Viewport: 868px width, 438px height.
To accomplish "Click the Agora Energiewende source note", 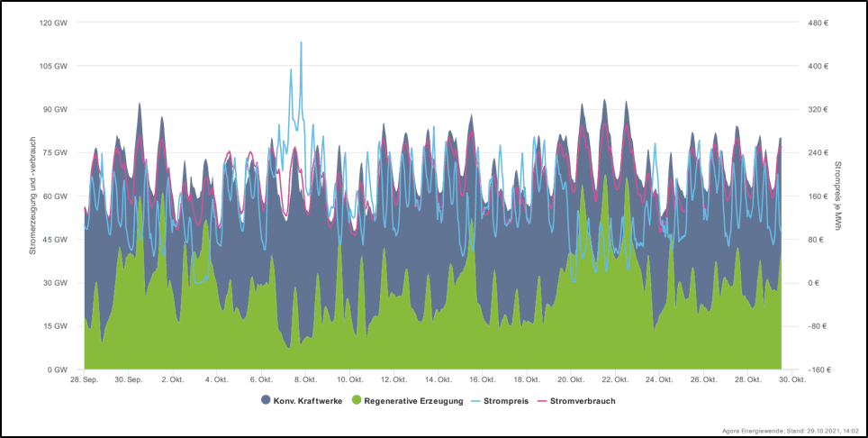I will point(794,431).
